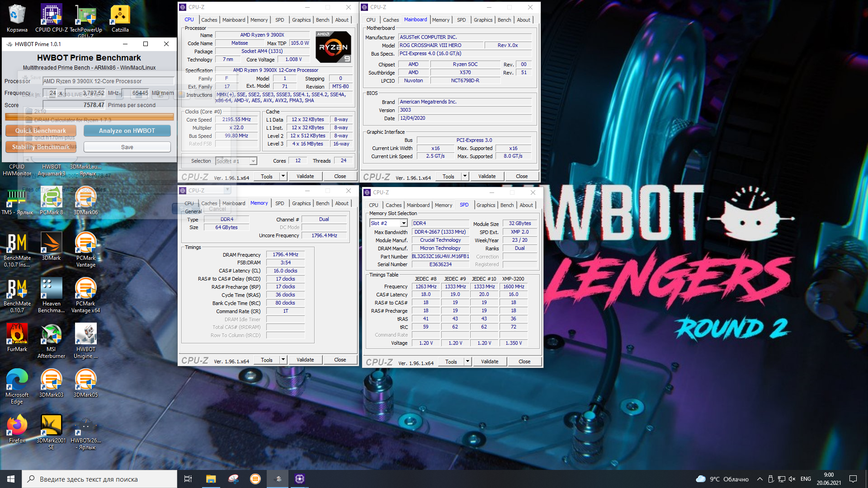868x488 pixels.
Task: Open Task View on taskbar
Action: pos(188,479)
